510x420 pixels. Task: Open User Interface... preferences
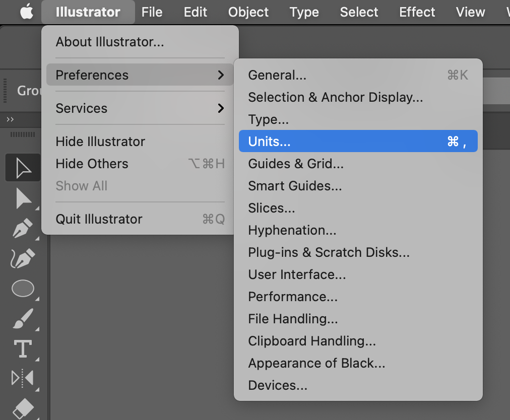[358, 274]
